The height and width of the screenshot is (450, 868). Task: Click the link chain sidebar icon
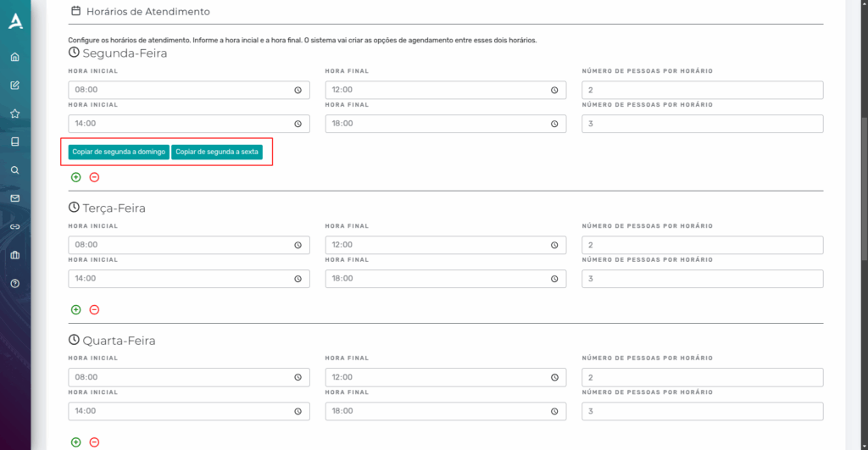point(15,227)
